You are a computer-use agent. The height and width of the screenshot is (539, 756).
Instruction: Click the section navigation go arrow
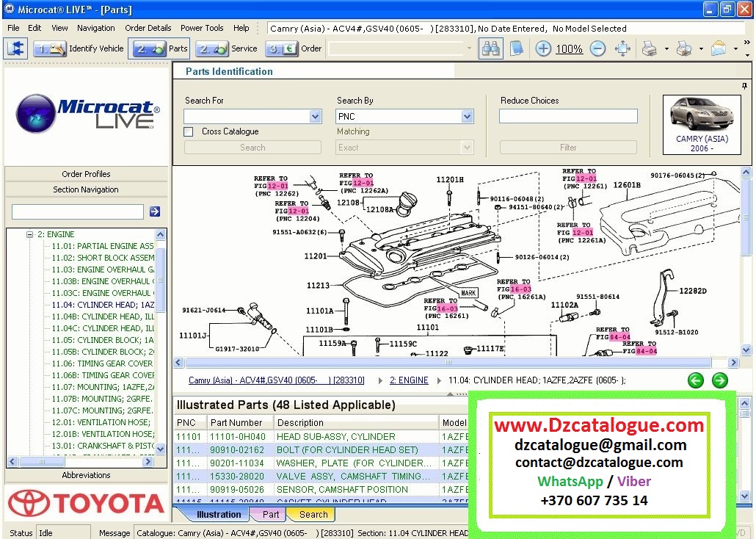point(155,211)
